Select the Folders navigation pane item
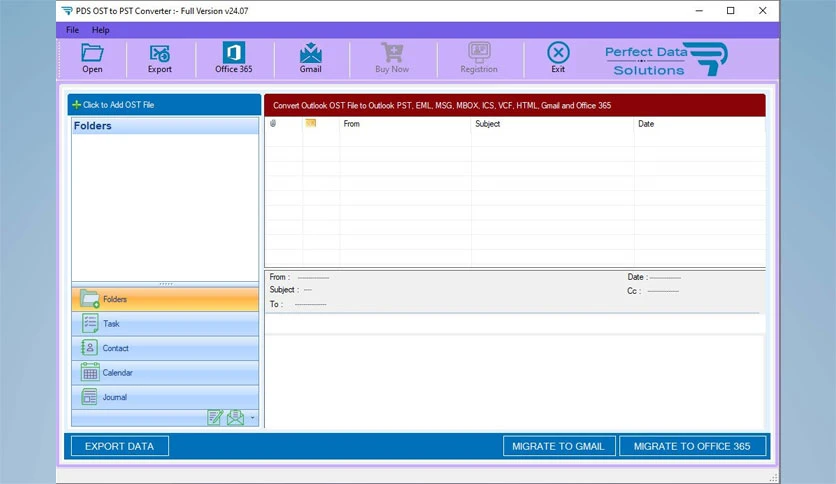The height and width of the screenshot is (484, 836). coord(165,299)
